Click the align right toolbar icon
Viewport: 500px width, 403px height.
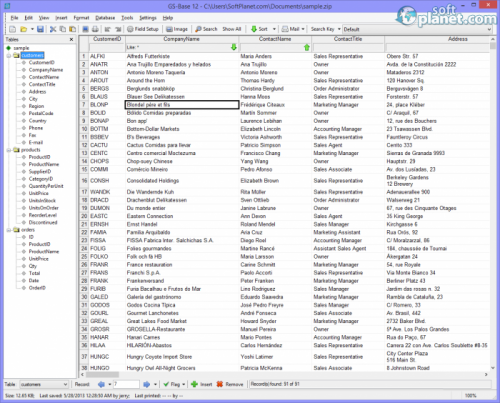(x=118, y=29)
